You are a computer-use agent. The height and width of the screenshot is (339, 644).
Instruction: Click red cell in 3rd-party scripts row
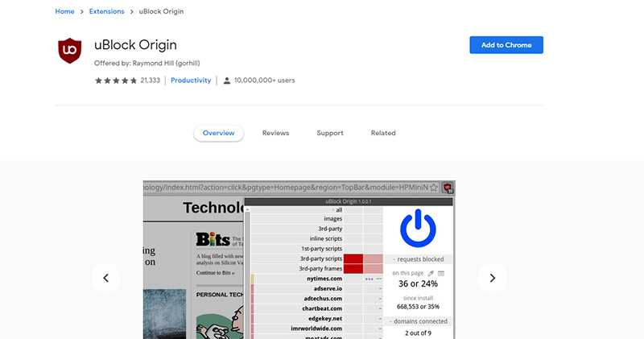(353, 258)
